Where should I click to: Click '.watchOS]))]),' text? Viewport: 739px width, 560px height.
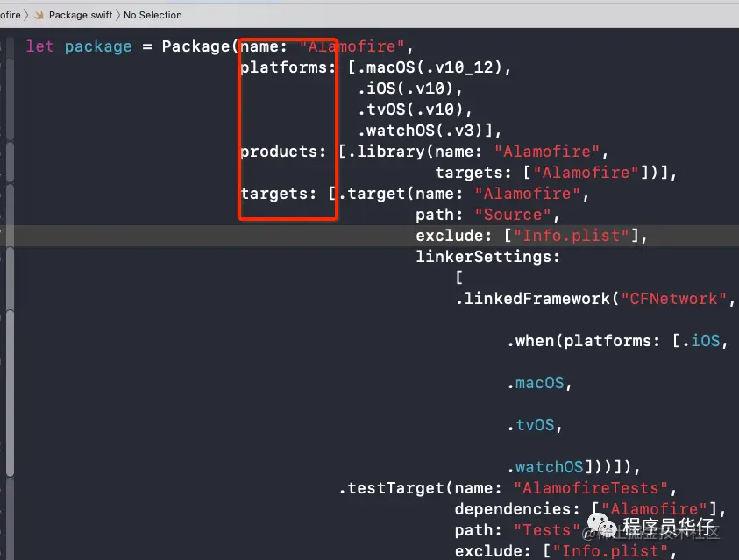[x=573, y=467]
